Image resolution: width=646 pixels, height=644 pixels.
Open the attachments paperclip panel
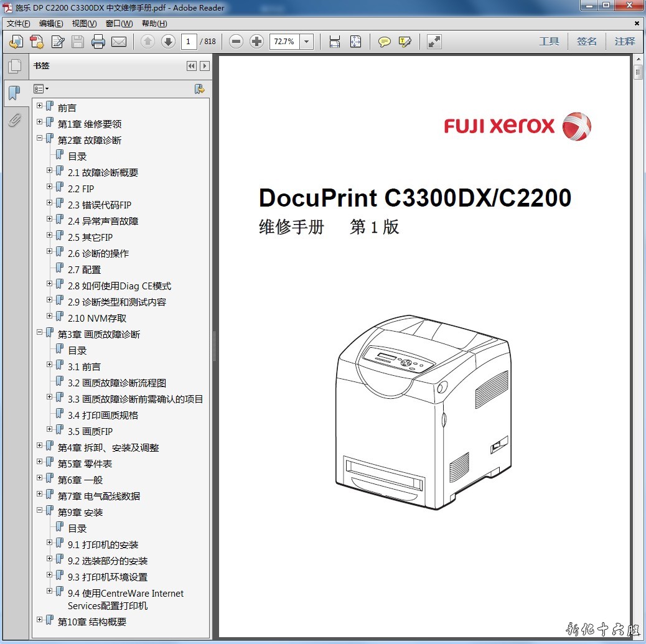[x=14, y=120]
